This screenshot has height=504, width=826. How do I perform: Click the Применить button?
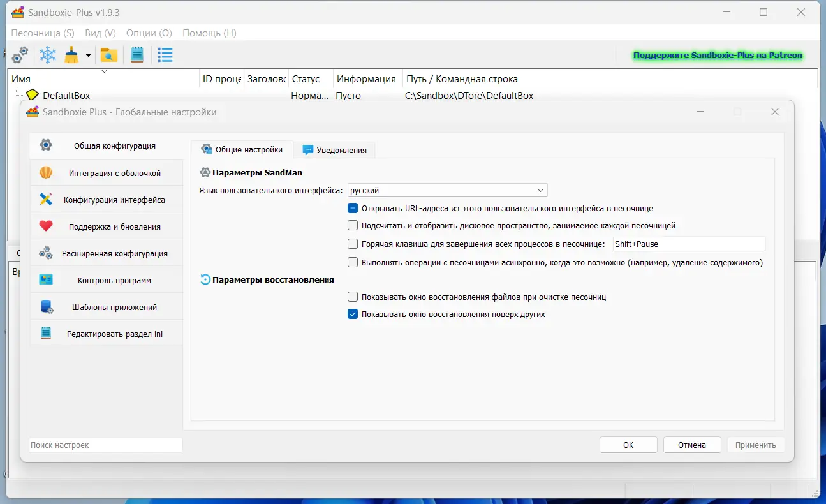click(x=756, y=445)
